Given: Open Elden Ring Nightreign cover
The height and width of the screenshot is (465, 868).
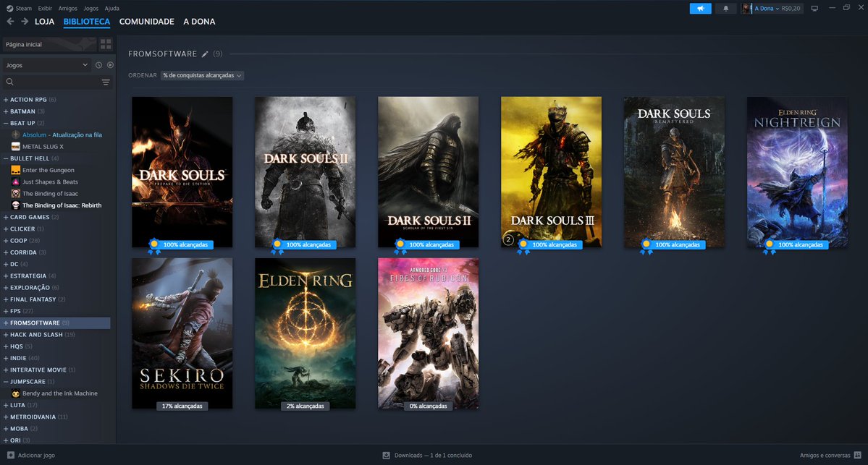Looking at the screenshot, I should tap(797, 172).
